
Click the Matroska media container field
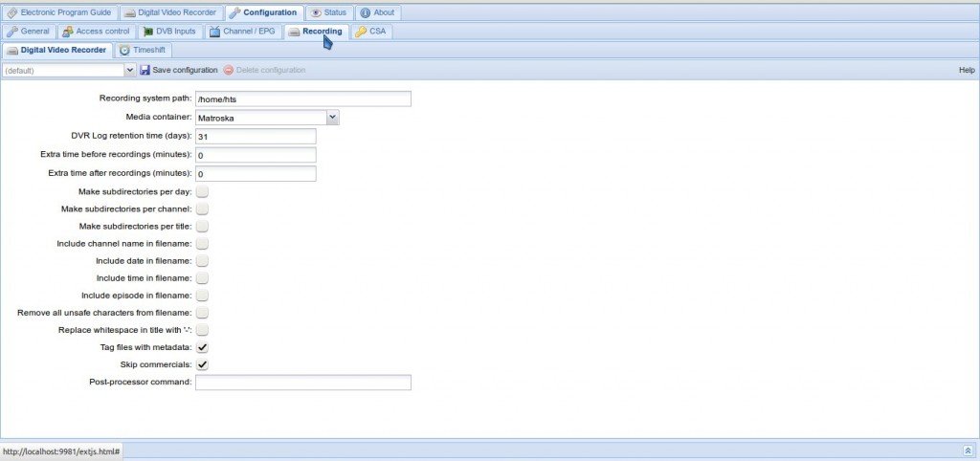[260, 118]
